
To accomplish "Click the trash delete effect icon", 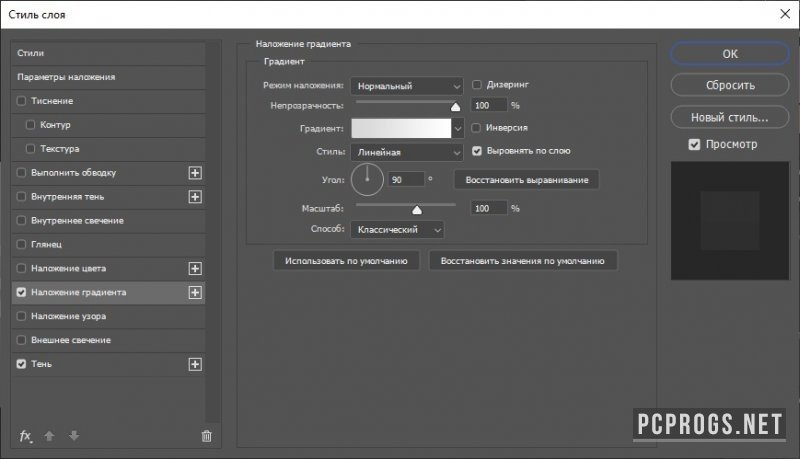I will point(206,436).
